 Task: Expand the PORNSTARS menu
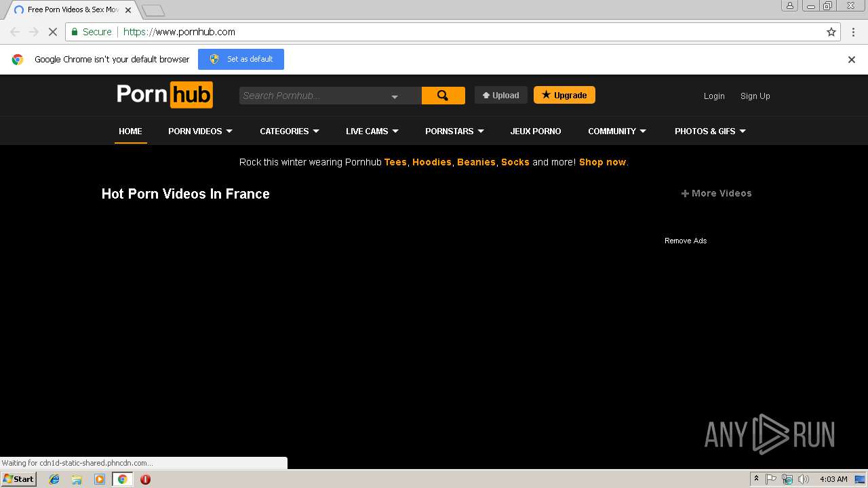pos(454,131)
